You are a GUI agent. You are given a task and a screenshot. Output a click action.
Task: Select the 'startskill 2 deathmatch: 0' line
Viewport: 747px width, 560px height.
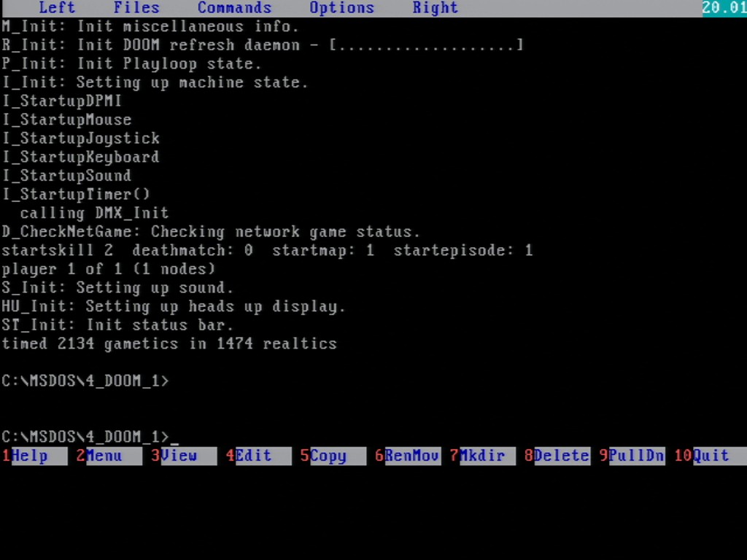(x=267, y=250)
